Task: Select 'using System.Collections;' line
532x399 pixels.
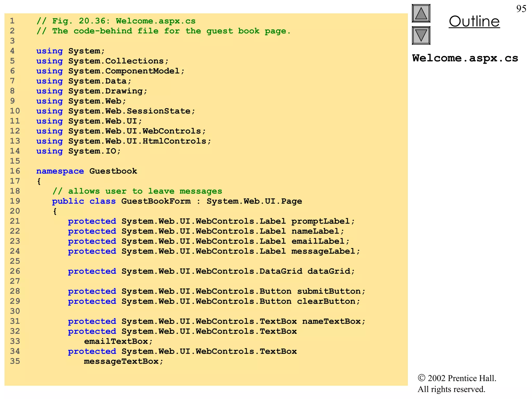Action: pos(102,61)
